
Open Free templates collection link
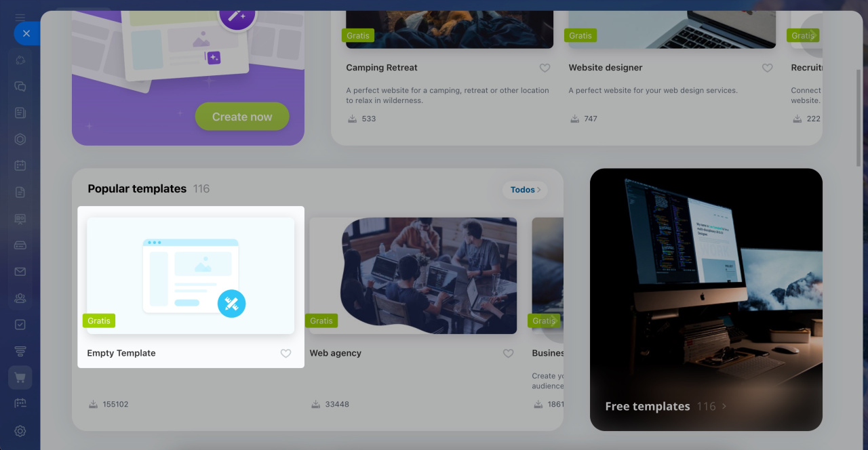(666, 407)
